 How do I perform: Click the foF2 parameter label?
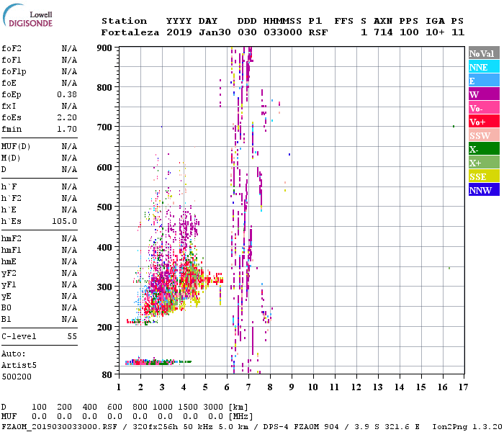click(x=12, y=48)
